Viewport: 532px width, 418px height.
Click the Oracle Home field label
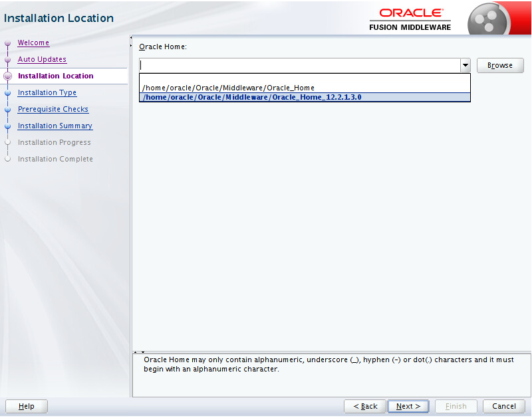(x=163, y=47)
